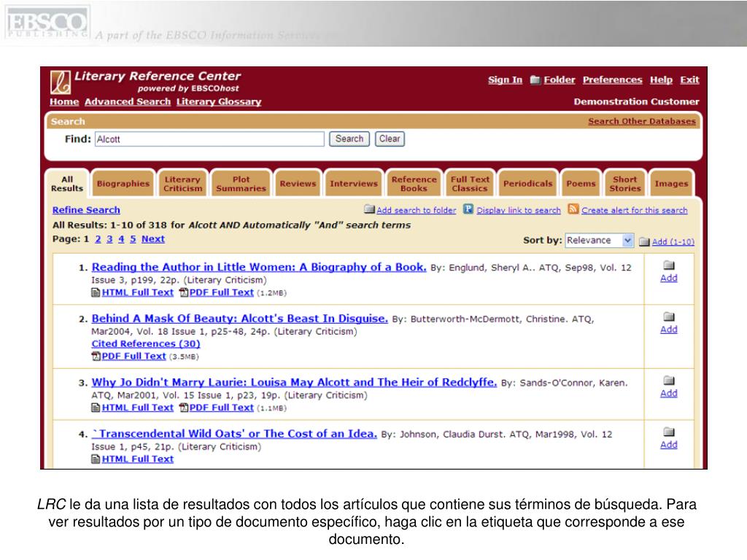
Task: Click the Refine Search link
Action: [x=86, y=210]
